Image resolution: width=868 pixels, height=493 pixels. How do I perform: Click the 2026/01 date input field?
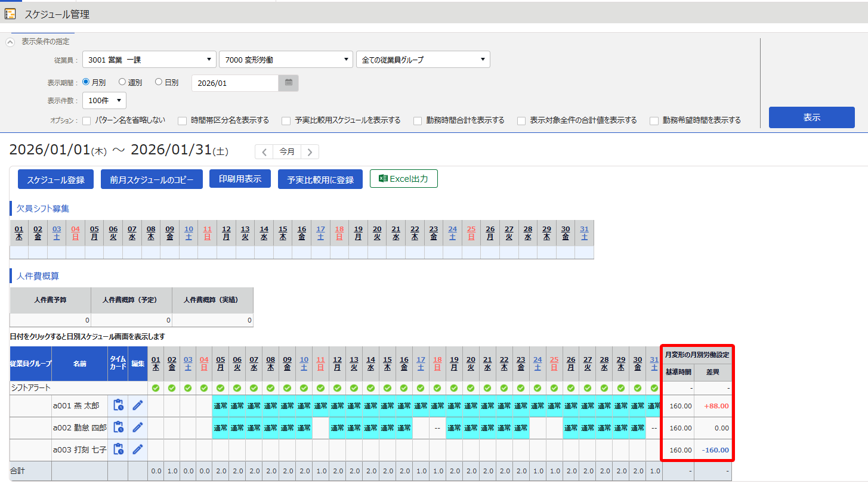click(x=235, y=83)
